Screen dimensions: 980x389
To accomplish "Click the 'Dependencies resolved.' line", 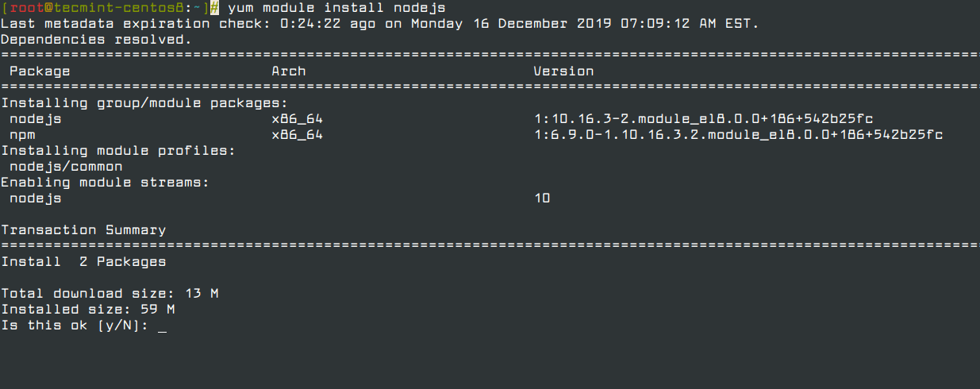I will click(97, 40).
